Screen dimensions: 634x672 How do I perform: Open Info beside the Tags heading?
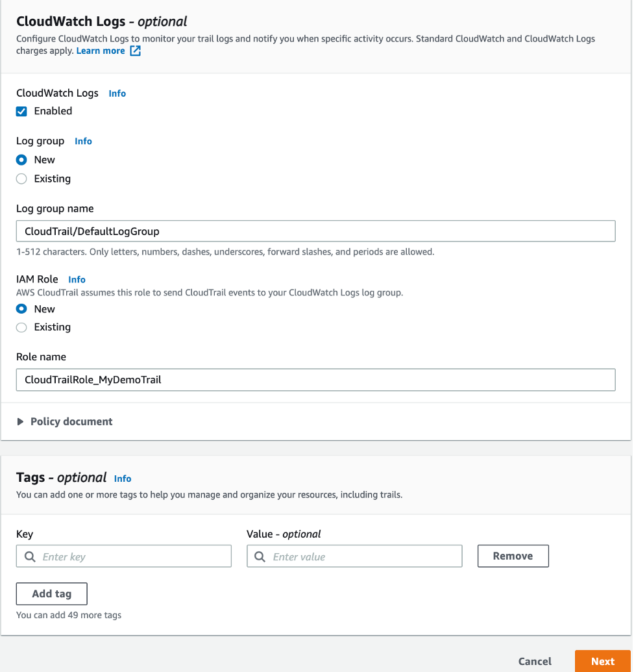pos(122,479)
